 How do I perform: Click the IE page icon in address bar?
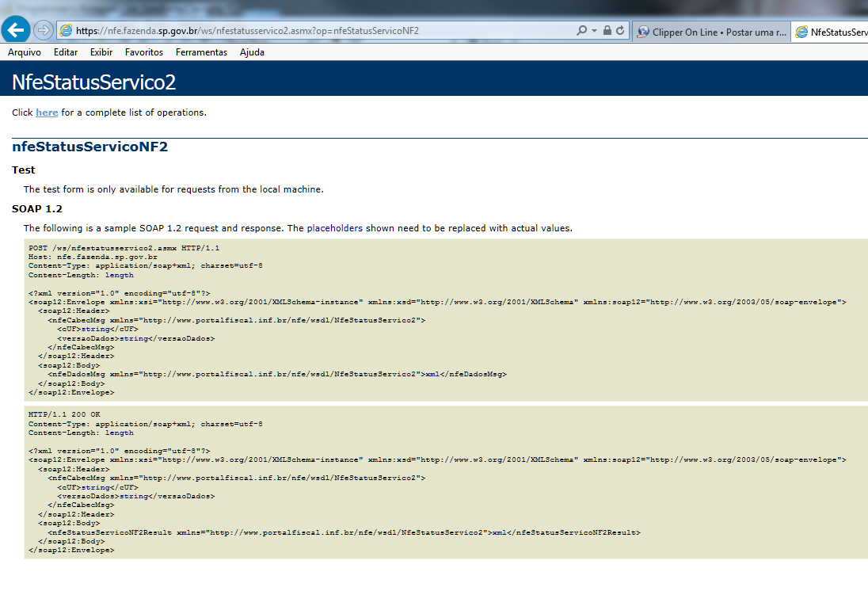point(66,30)
